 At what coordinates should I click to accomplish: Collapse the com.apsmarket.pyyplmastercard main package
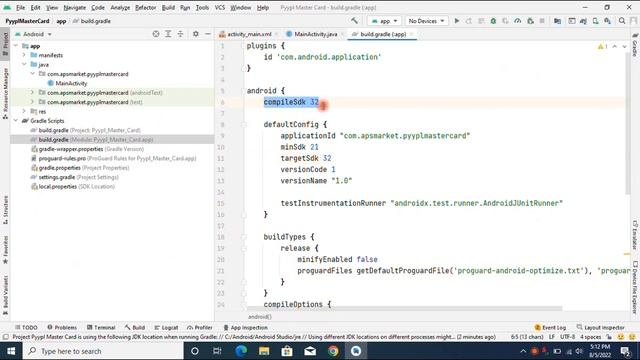(33, 74)
